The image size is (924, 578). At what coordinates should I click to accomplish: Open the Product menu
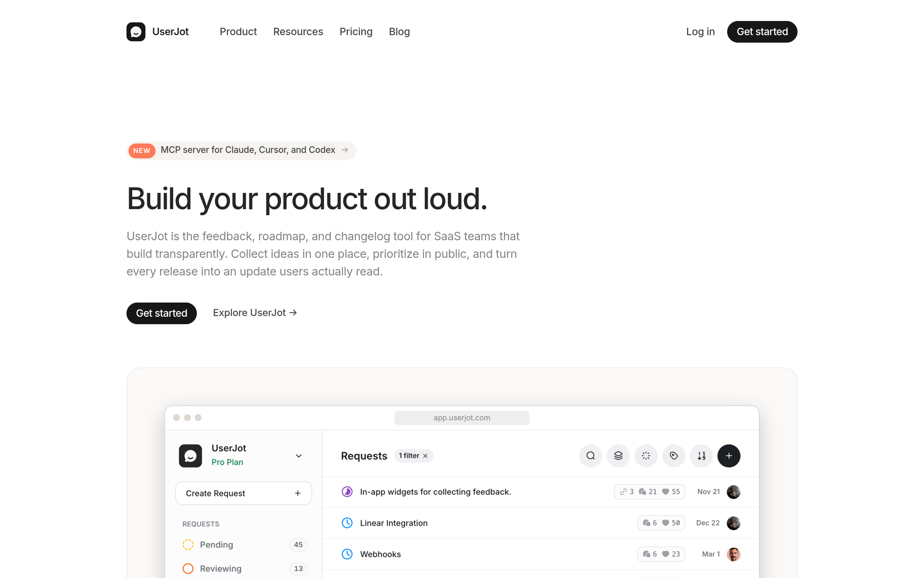click(238, 32)
